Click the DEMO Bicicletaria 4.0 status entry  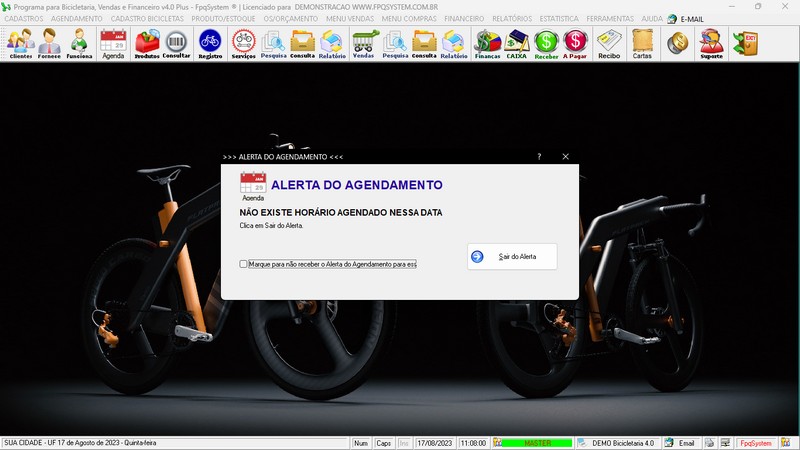coord(616,443)
